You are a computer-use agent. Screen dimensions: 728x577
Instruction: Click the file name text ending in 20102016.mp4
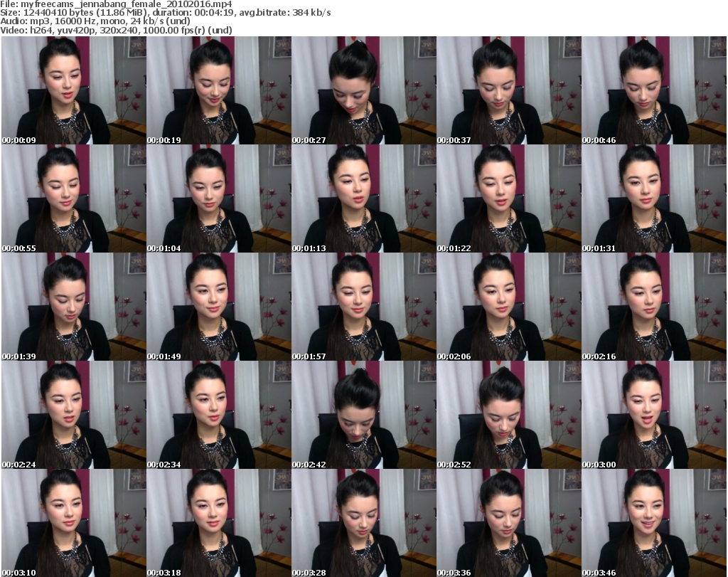(127, 4)
